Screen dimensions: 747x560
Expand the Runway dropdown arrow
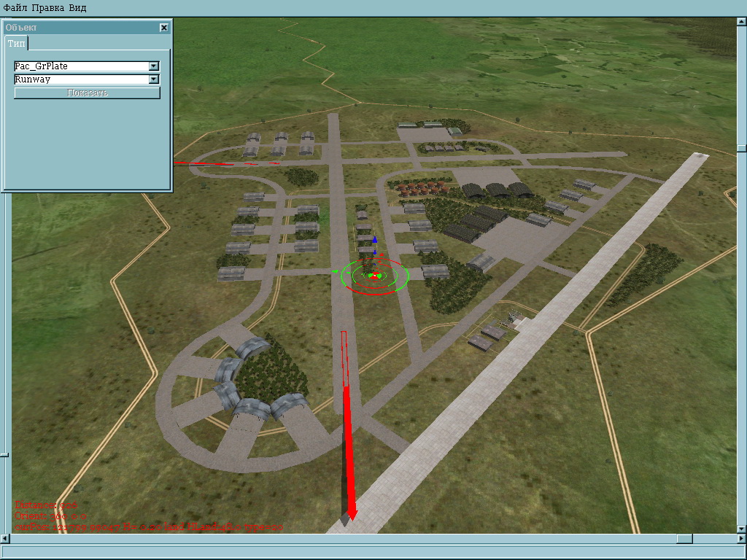coord(153,79)
